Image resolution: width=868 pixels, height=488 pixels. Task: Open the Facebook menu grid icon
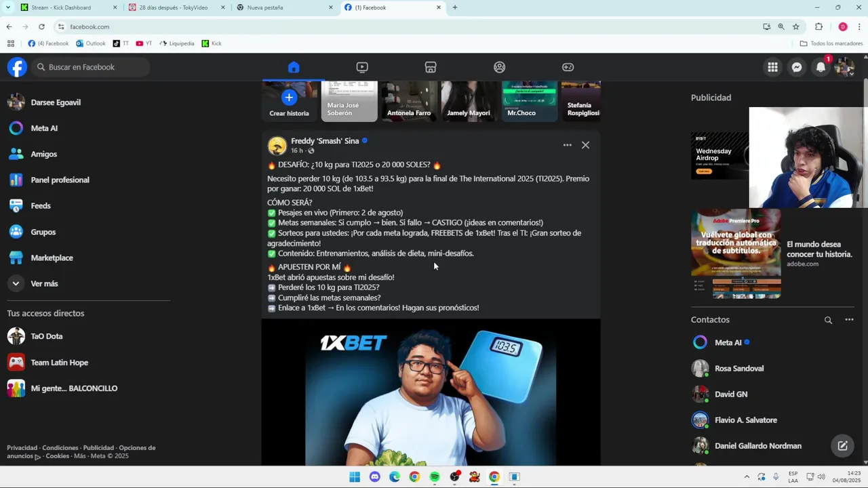(772, 67)
